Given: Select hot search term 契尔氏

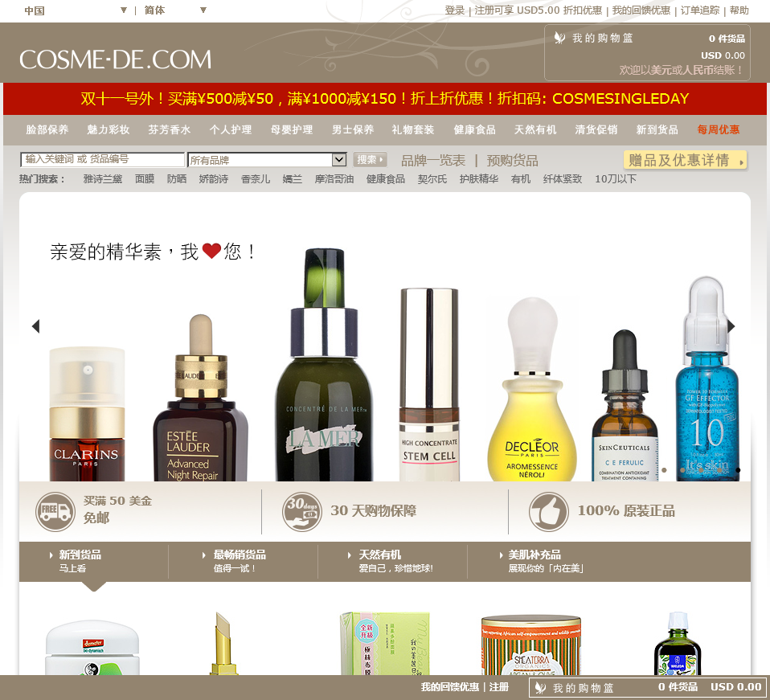Looking at the screenshot, I should tap(432, 179).
